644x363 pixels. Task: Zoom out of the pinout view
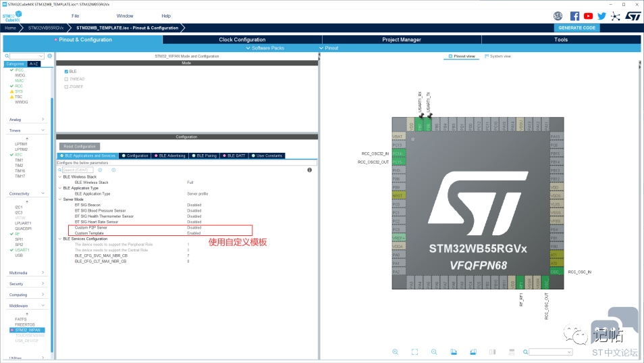[434, 352]
